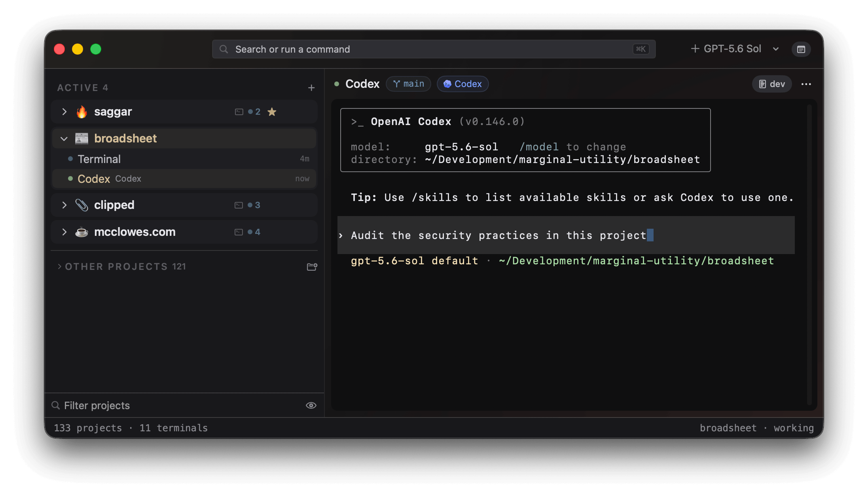Open the GPT-5.6 Sol model dropdown arrow

tap(776, 49)
